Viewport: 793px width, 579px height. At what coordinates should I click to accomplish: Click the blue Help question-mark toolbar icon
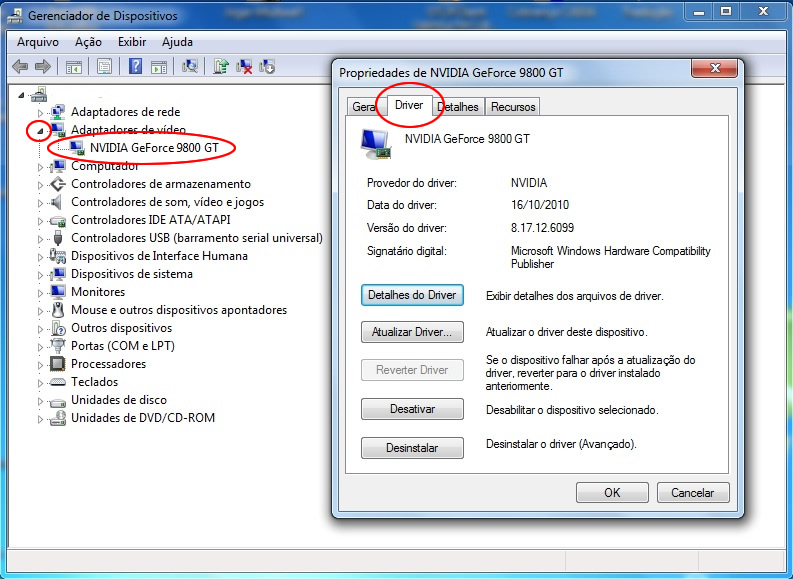coord(134,67)
